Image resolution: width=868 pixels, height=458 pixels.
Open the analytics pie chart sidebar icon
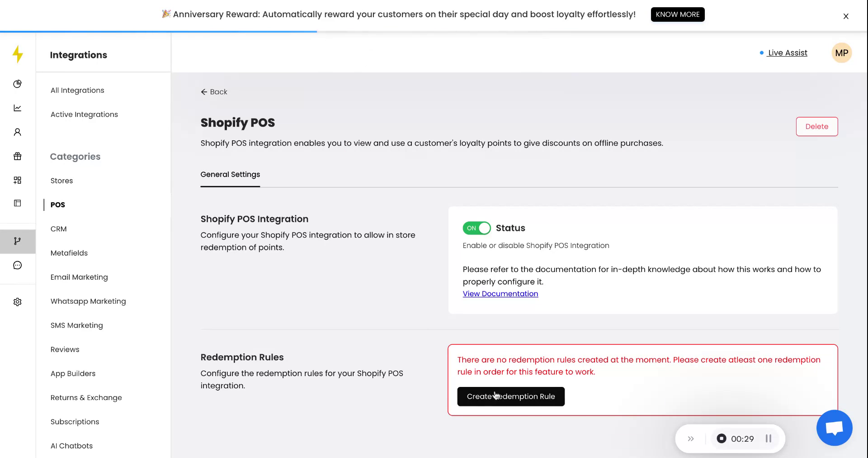tap(18, 84)
